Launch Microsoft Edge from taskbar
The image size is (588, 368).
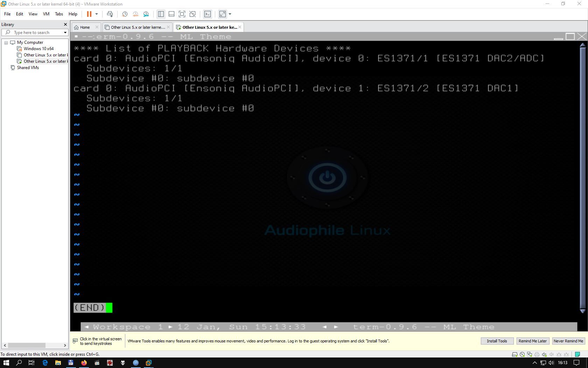[45, 363]
